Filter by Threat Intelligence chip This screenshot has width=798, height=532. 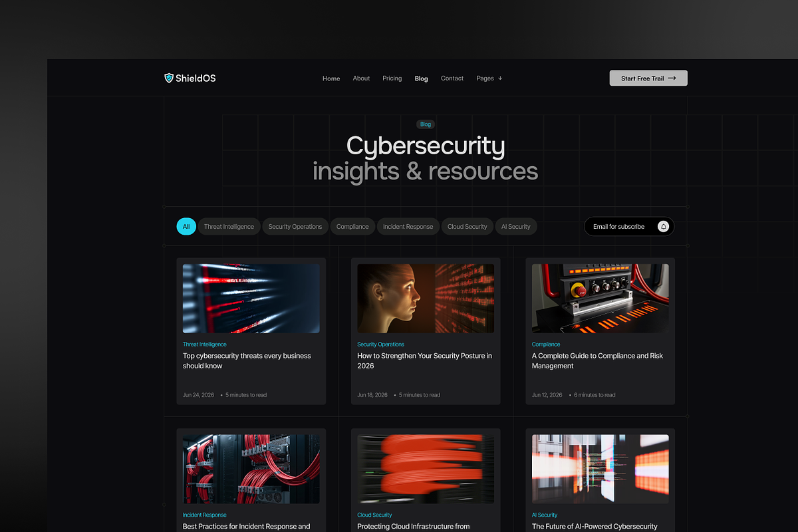pyautogui.click(x=229, y=226)
